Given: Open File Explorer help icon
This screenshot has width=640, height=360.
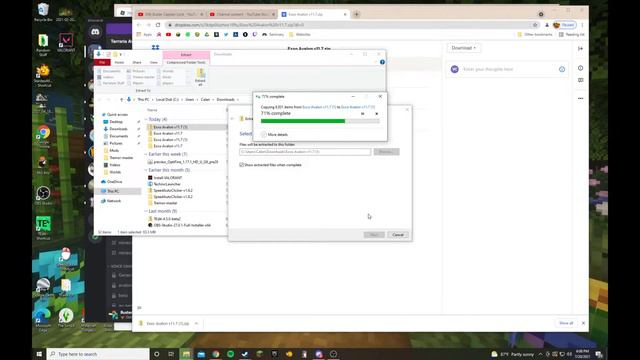Looking at the screenshot, I should [382, 62].
